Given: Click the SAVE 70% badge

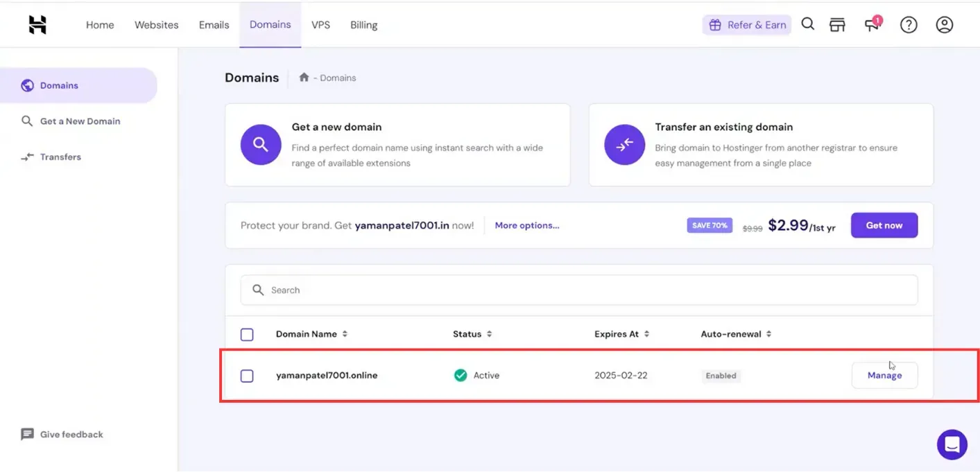Looking at the screenshot, I should (710, 225).
